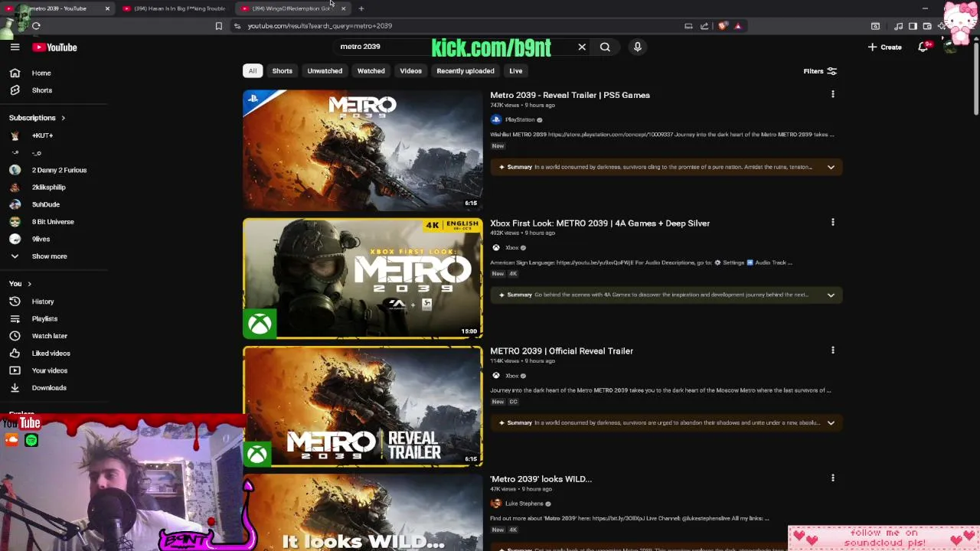980x551 pixels.
Task: Select the Live filter chip
Action: coord(516,70)
